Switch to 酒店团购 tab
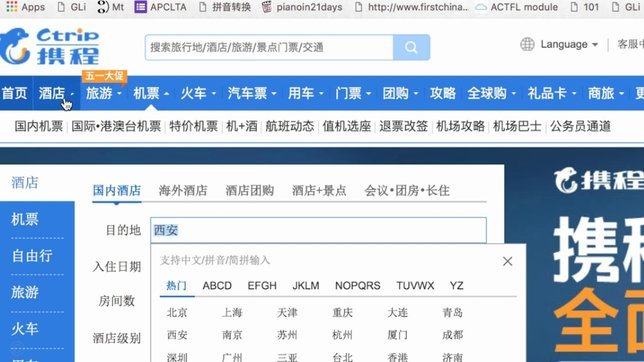The image size is (644, 362). click(x=249, y=190)
